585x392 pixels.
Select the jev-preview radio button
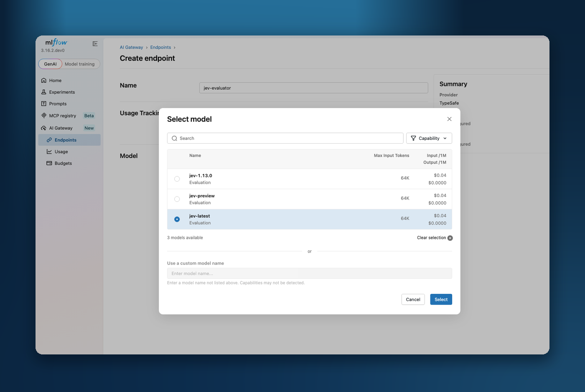177,199
